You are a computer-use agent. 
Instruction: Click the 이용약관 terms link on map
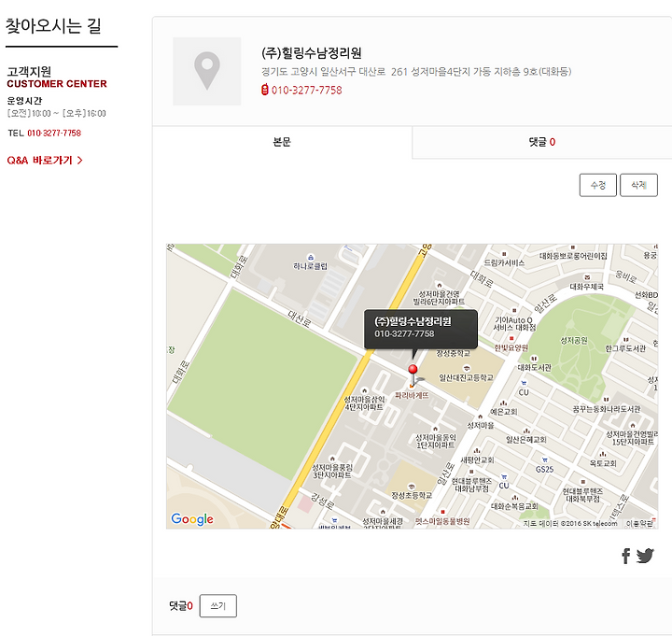point(639,523)
